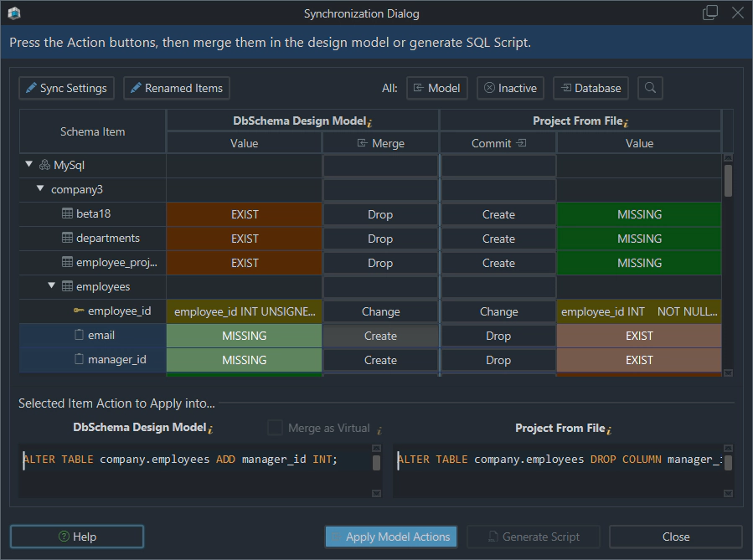Click the Merge column header
Viewport: 753px width, 560px height.
tap(380, 143)
